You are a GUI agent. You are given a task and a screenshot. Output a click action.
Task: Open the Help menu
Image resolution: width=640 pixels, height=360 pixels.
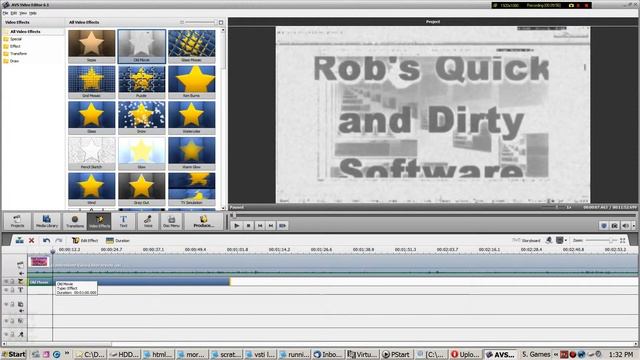pos(33,13)
